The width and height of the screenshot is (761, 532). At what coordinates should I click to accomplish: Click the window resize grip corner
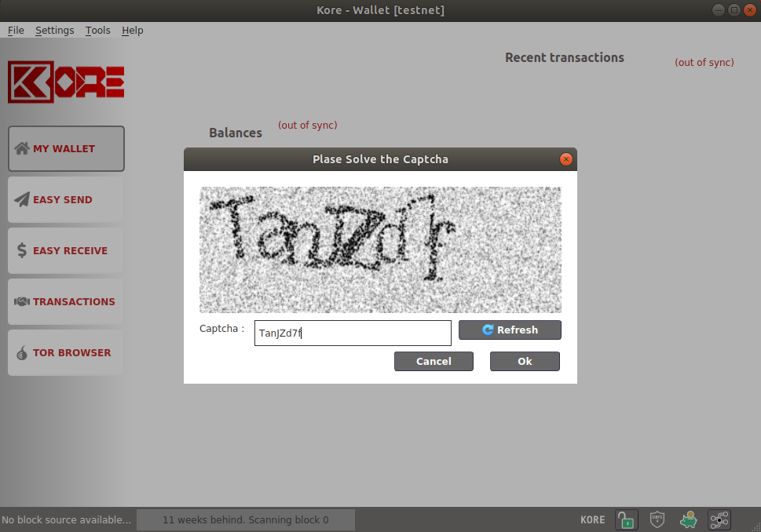[x=756, y=527]
